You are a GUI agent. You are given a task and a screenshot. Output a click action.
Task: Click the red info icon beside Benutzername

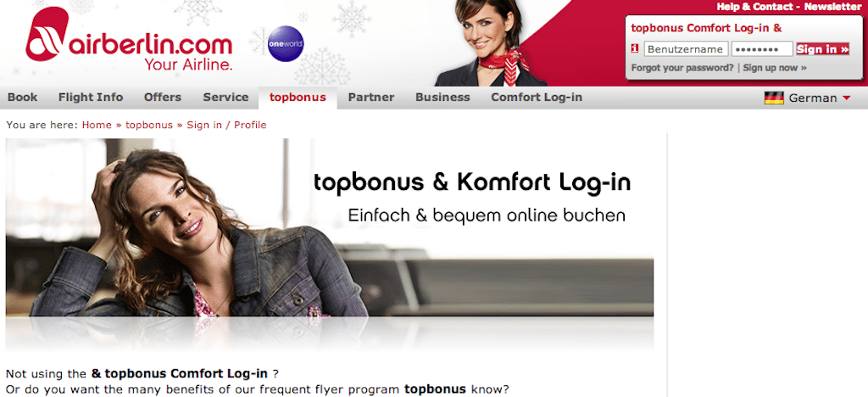pos(635,48)
